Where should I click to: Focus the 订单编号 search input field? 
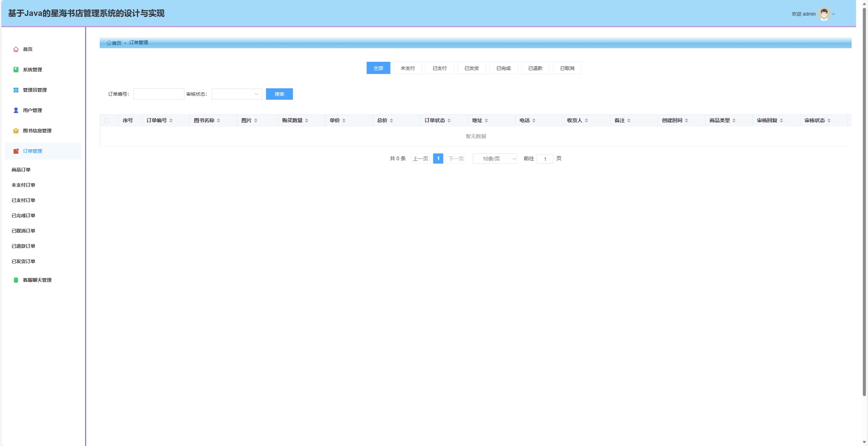(159, 94)
